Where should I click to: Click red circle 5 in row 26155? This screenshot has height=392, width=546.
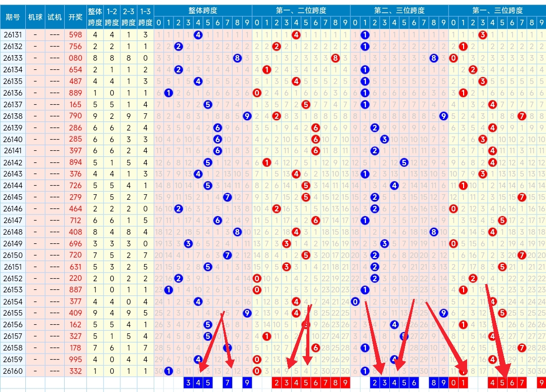point(502,313)
